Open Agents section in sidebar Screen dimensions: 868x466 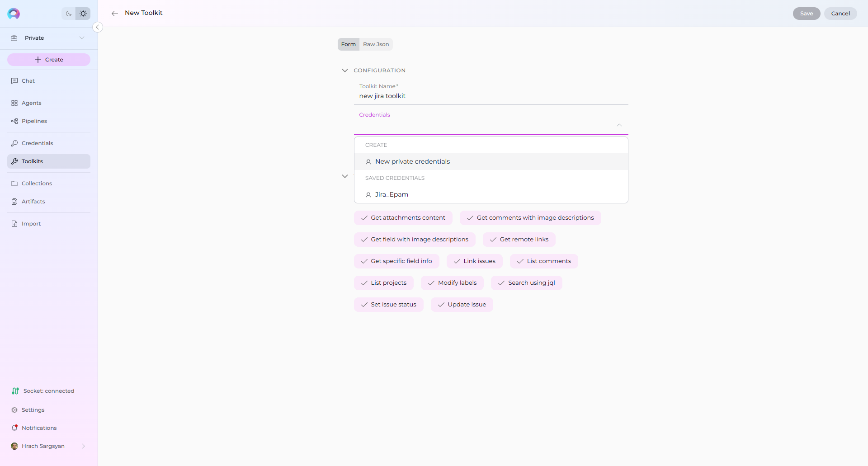click(x=31, y=103)
